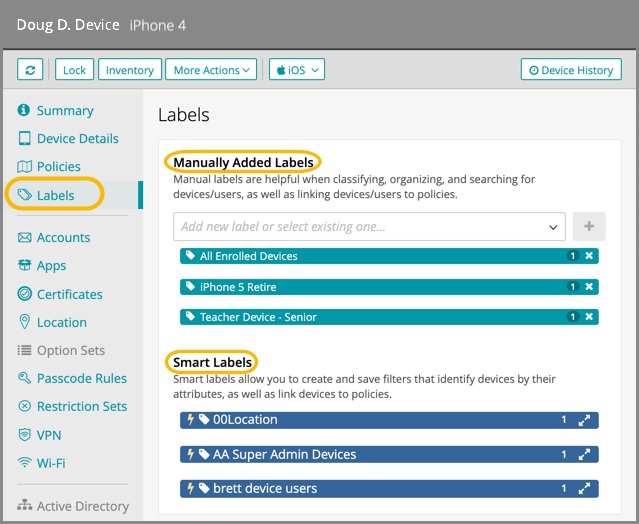The height and width of the screenshot is (524, 639).
Task: Open the label selection dropdown arrow
Action: 553,227
